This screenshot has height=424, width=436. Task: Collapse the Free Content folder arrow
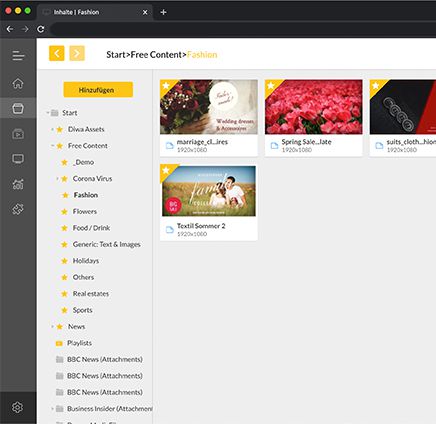tap(52, 146)
